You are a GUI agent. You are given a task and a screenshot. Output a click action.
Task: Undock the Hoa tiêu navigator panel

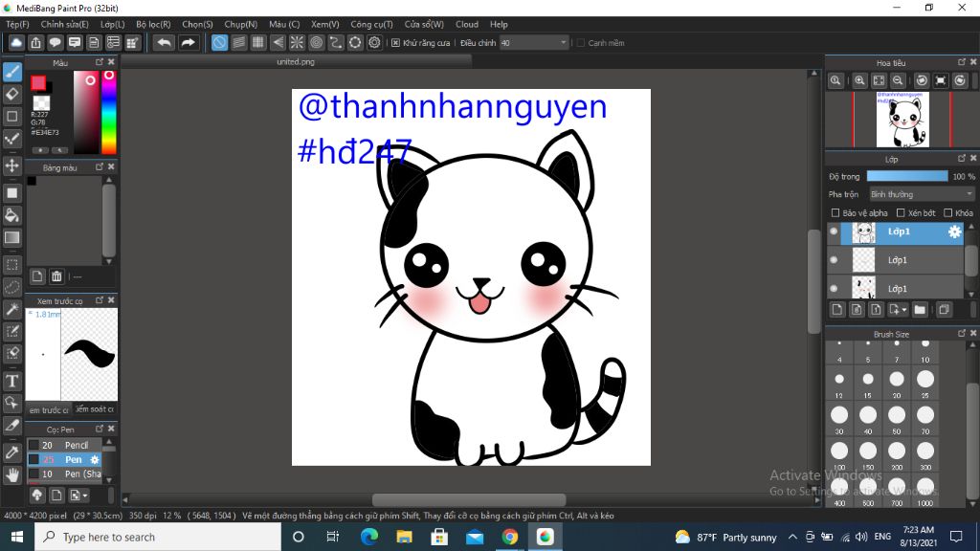(961, 62)
